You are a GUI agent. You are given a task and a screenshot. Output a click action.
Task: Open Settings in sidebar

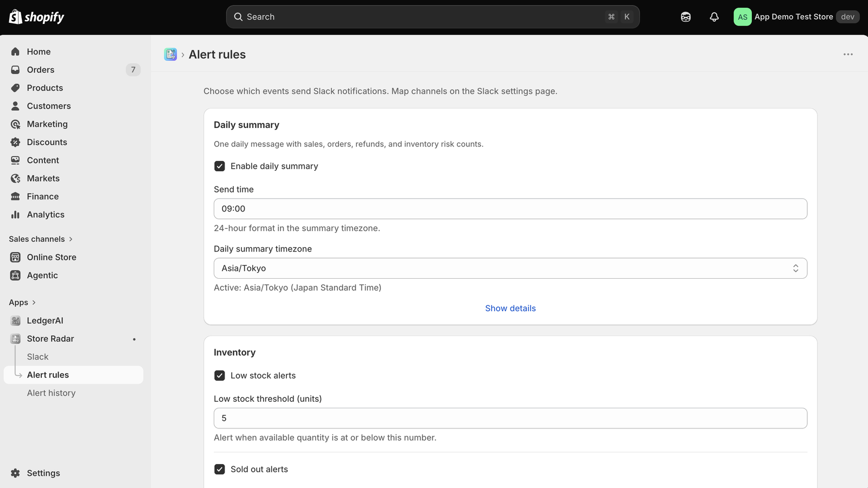[x=43, y=473]
